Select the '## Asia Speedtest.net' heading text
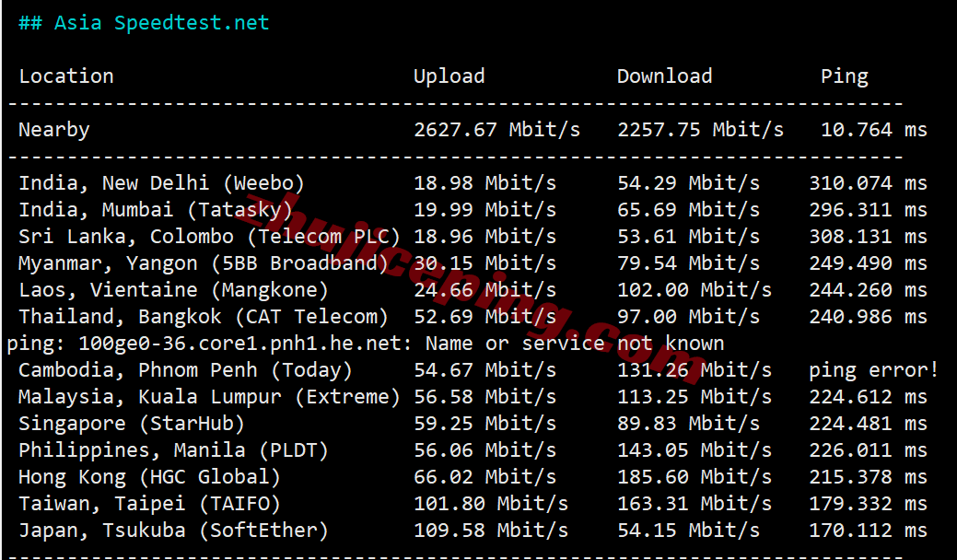 144,23
